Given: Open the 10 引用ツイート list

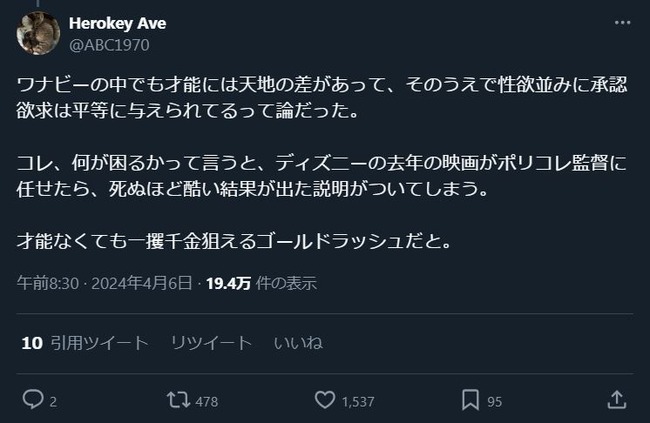Looking at the screenshot, I should (x=85, y=343).
